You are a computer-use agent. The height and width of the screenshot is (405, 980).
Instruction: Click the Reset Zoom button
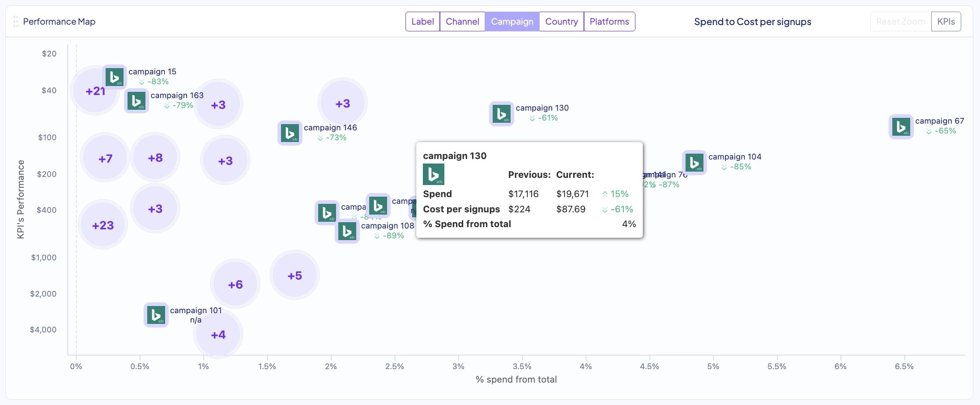click(900, 22)
